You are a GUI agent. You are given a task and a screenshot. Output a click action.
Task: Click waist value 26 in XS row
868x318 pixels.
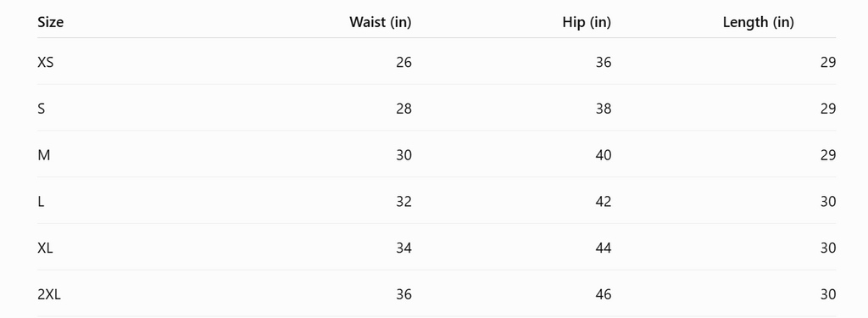[x=404, y=62]
